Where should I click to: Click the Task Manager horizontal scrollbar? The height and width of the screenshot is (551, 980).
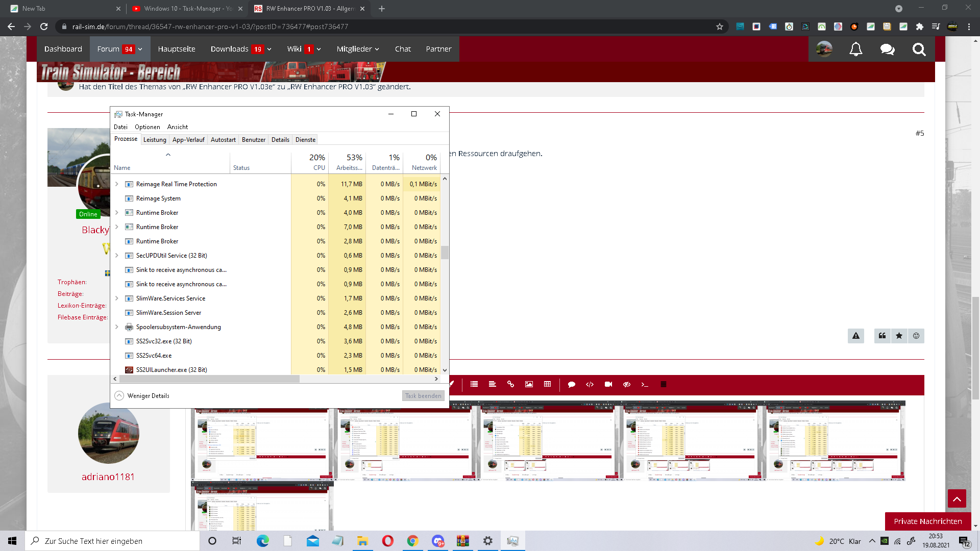[x=209, y=379]
